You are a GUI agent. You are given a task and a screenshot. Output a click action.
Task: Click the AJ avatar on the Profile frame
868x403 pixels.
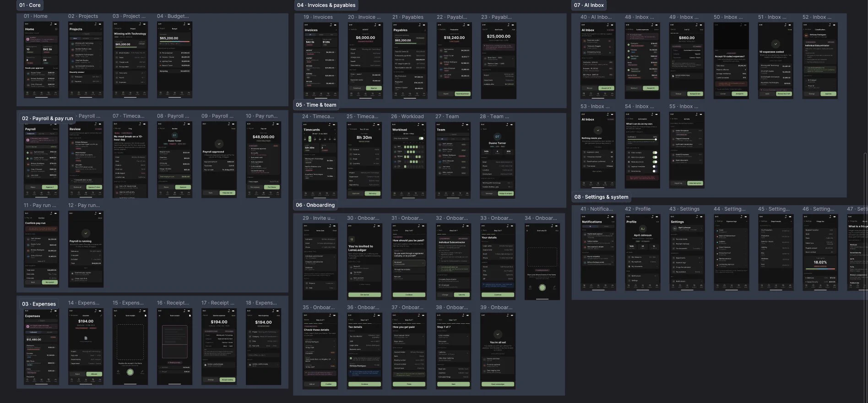(x=642, y=229)
